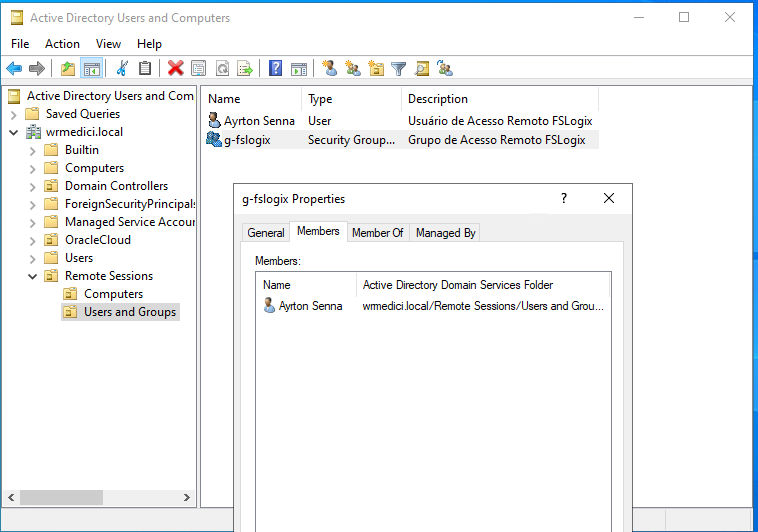
Task: Click the g-fslogix group icon
Action: point(214,139)
